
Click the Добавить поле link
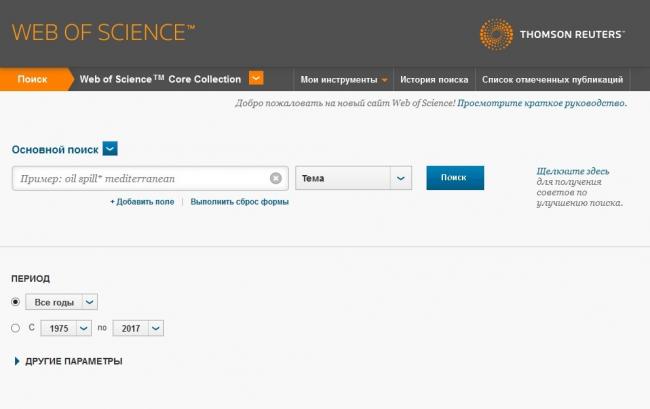coord(142,202)
